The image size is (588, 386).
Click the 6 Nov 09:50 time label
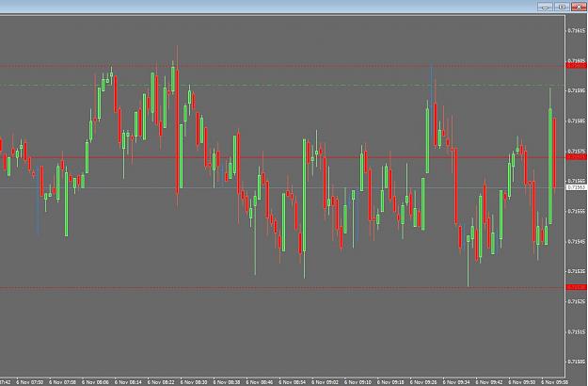(x=522, y=382)
